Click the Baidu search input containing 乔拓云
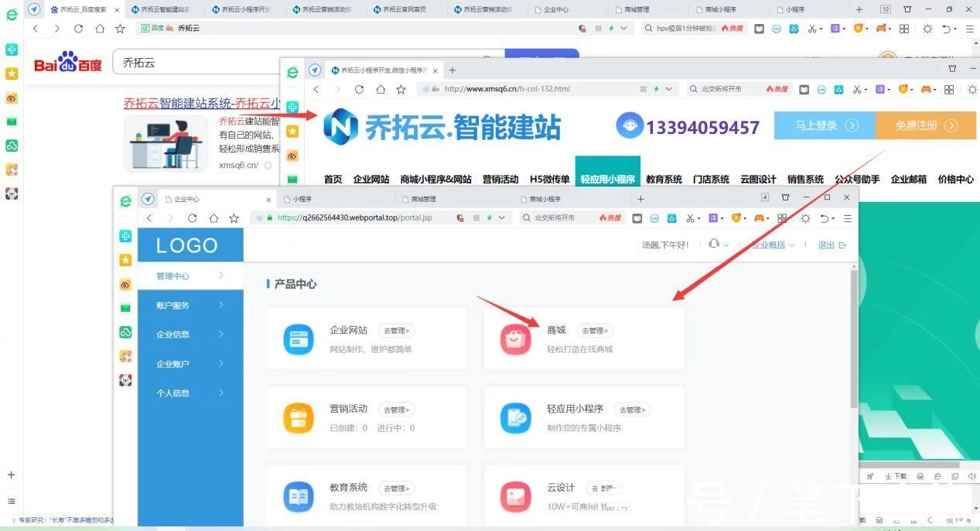Screen dimensions: 980x531 click(x=308, y=63)
